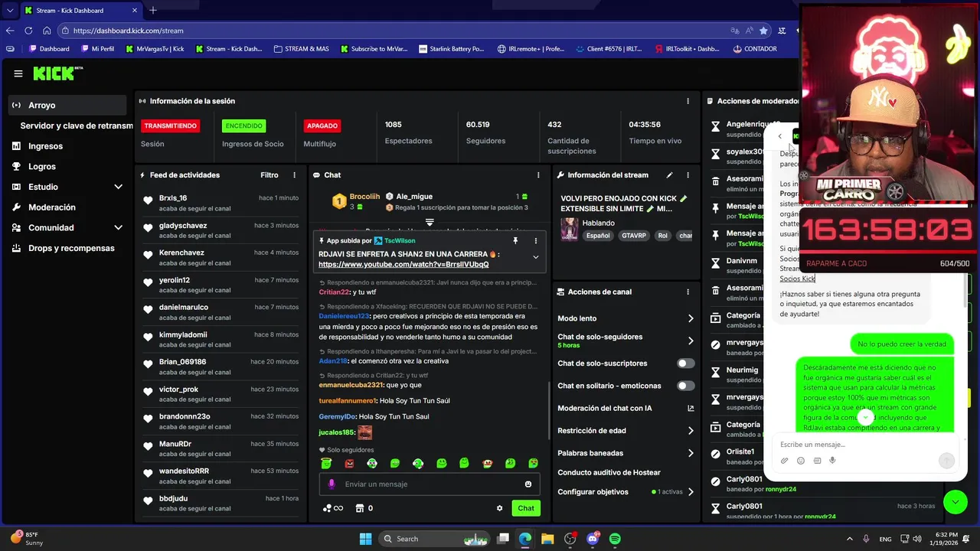Image resolution: width=980 pixels, height=551 pixels.
Task: Open Windows Start menu
Action: pyautogui.click(x=365, y=539)
